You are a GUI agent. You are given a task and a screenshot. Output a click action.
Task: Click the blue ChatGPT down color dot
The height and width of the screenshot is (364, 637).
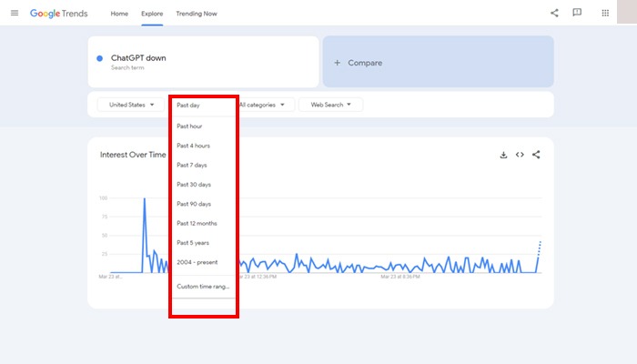99,58
